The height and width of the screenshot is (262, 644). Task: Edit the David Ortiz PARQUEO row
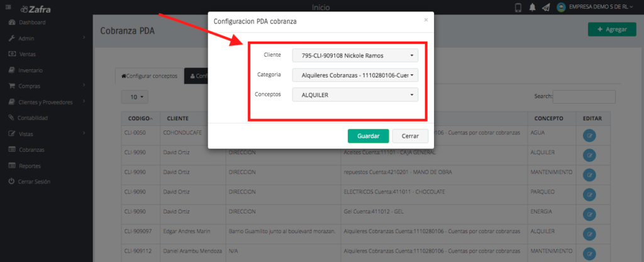pos(589,195)
